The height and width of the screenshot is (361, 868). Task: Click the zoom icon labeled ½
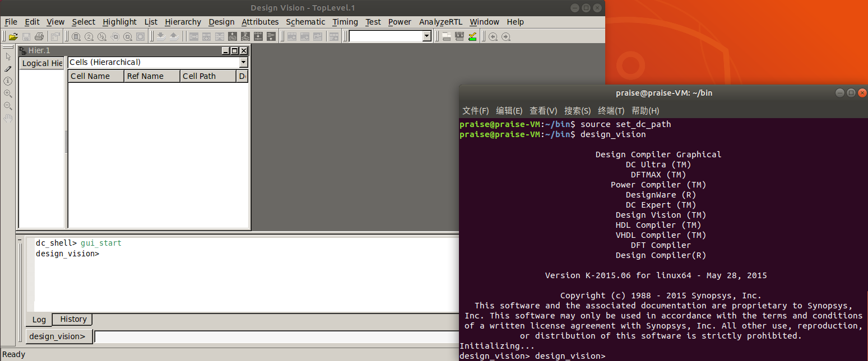pyautogui.click(x=102, y=36)
